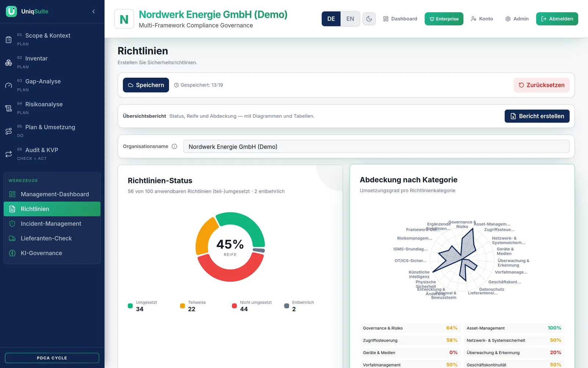Click the Zurücksetzen reset button
The height and width of the screenshot is (368, 588).
point(542,85)
